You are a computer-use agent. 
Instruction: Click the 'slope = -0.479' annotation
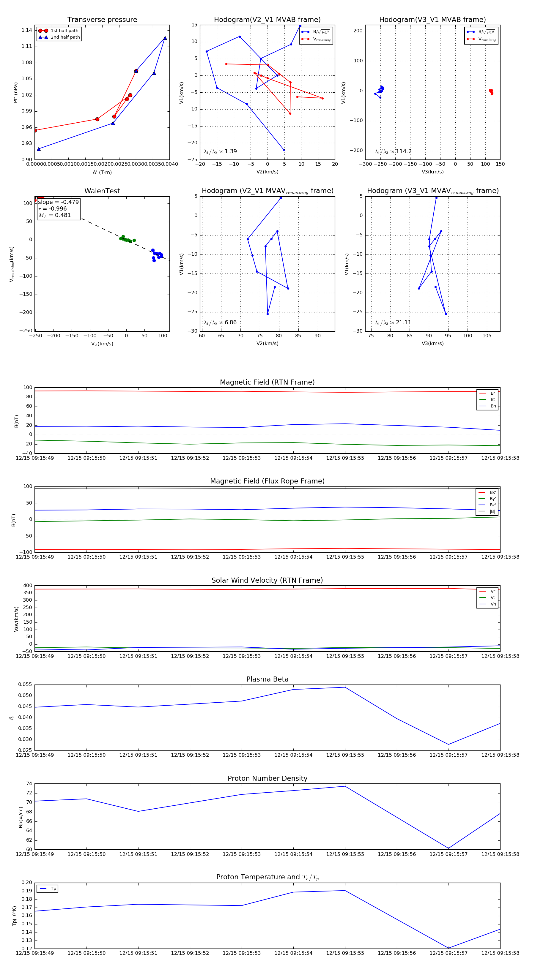pos(58,202)
